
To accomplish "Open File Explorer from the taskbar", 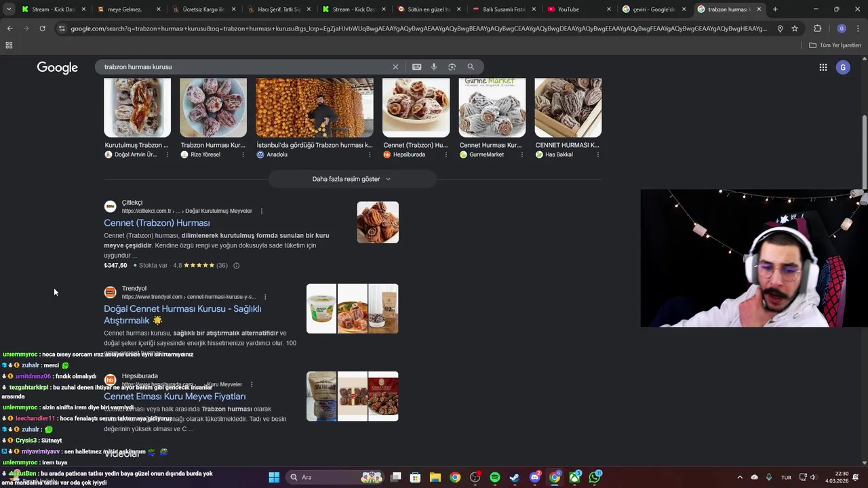I will click(435, 477).
